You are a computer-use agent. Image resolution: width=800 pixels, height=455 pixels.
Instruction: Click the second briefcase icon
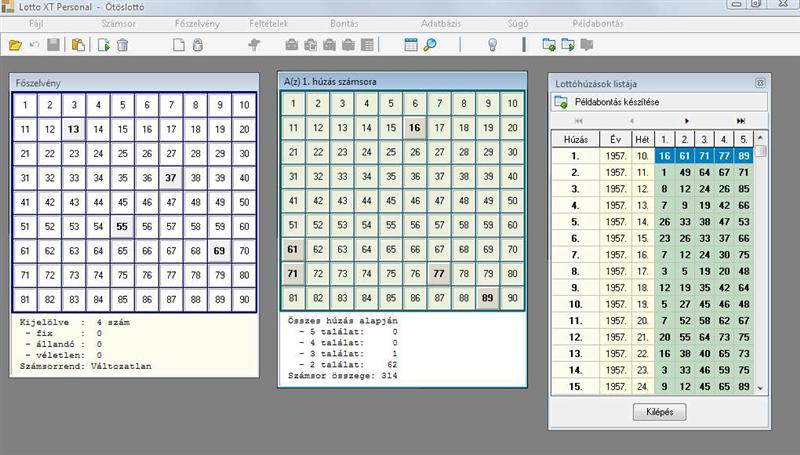pyautogui.click(x=311, y=45)
